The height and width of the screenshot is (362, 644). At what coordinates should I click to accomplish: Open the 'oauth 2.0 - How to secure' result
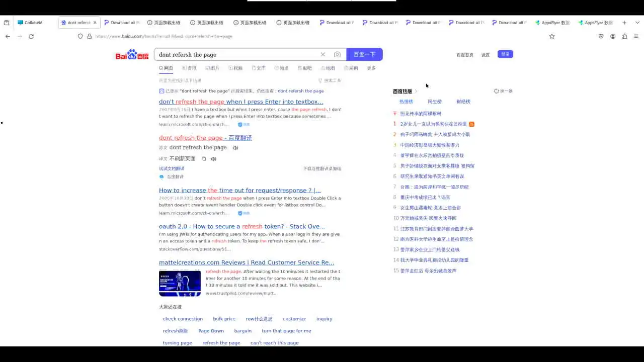click(242, 226)
